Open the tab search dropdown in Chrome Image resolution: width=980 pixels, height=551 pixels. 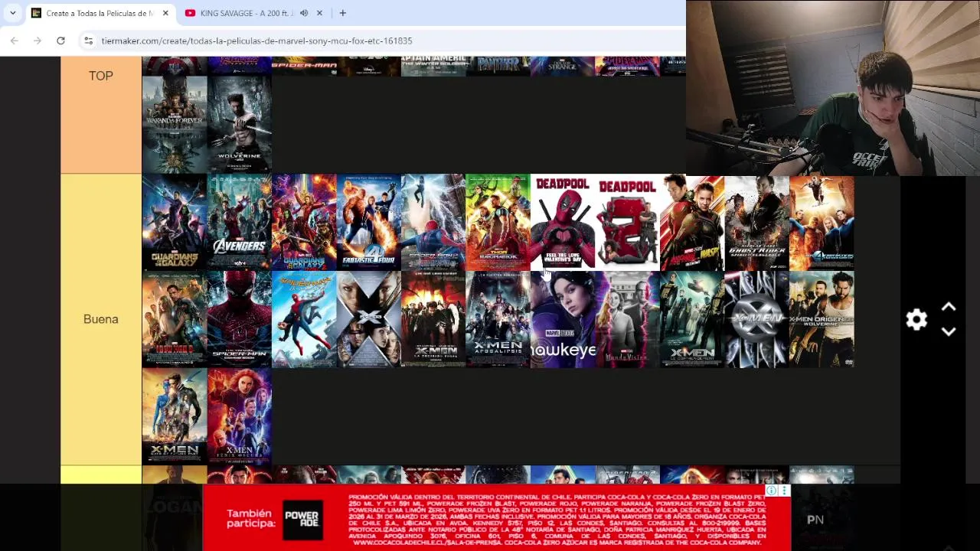click(12, 13)
